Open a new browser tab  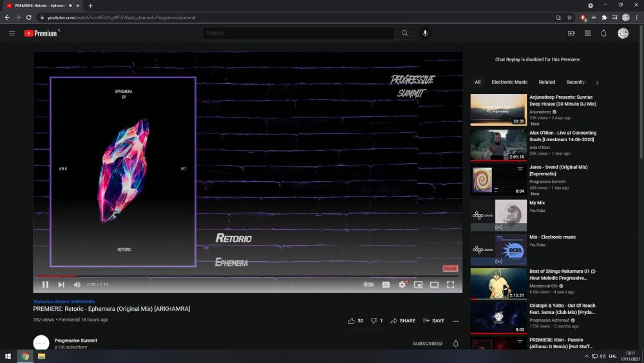pos(90,6)
